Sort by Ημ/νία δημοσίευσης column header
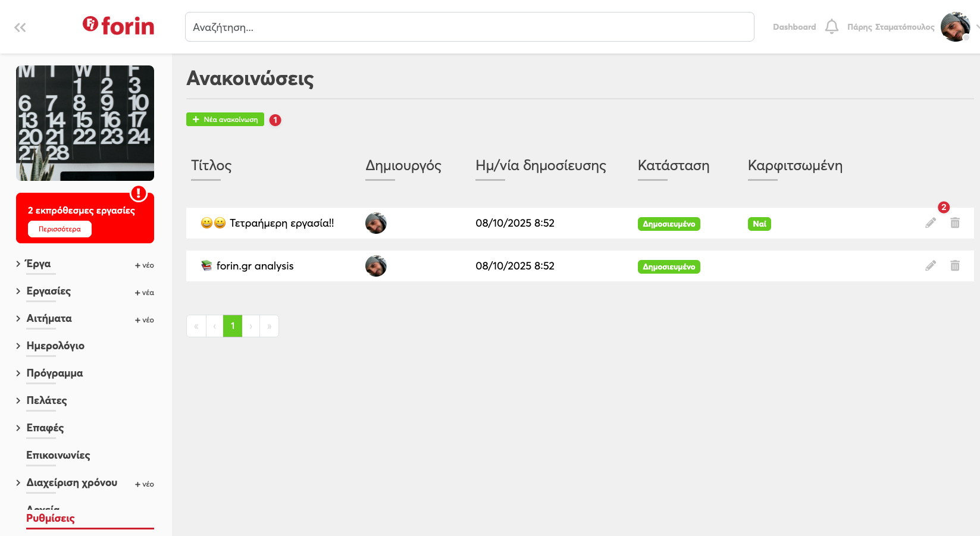 click(x=540, y=165)
